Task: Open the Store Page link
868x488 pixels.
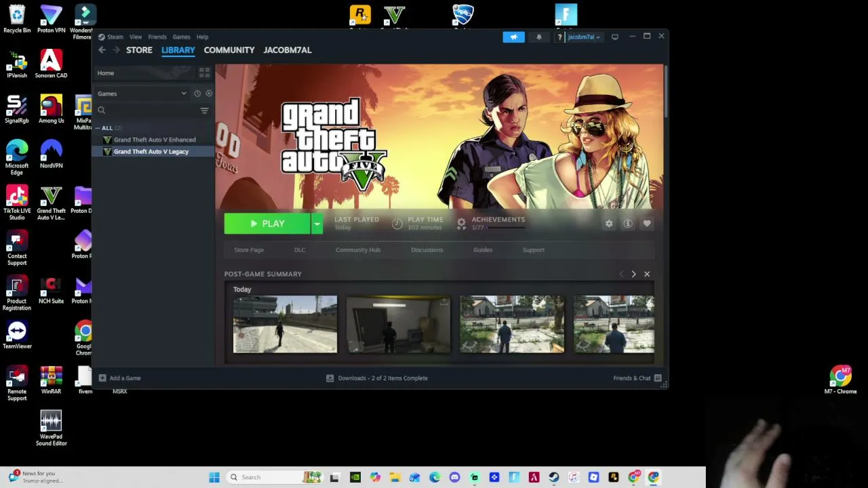Action: click(x=249, y=249)
